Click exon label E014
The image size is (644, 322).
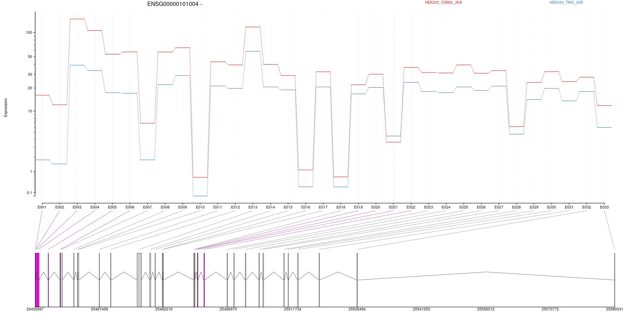tap(270, 207)
